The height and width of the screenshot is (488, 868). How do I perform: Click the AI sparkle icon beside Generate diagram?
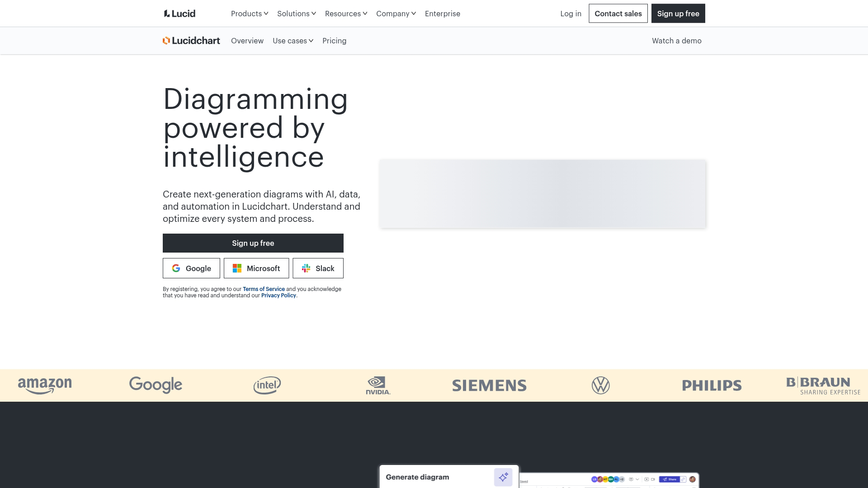503,477
